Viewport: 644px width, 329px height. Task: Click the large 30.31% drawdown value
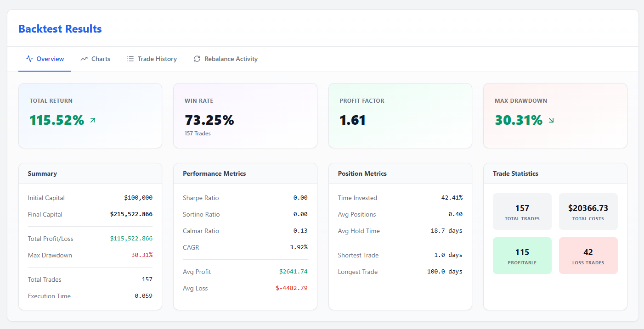point(519,120)
